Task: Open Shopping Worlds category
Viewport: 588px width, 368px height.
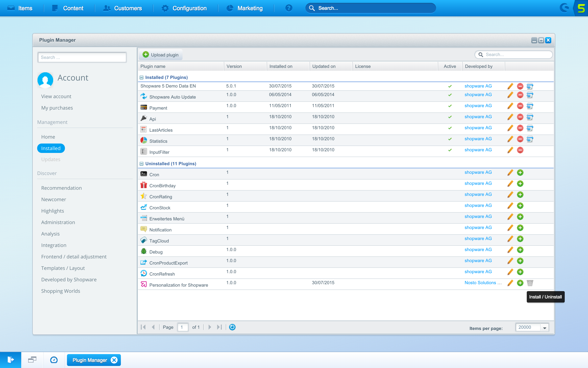Action: tap(60, 291)
